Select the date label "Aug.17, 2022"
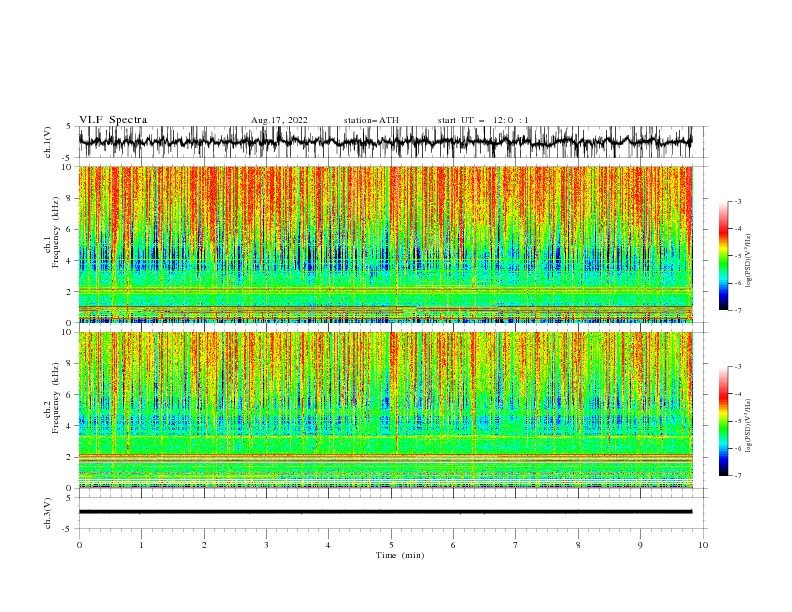The width and height of the screenshot is (792, 612). [279, 120]
